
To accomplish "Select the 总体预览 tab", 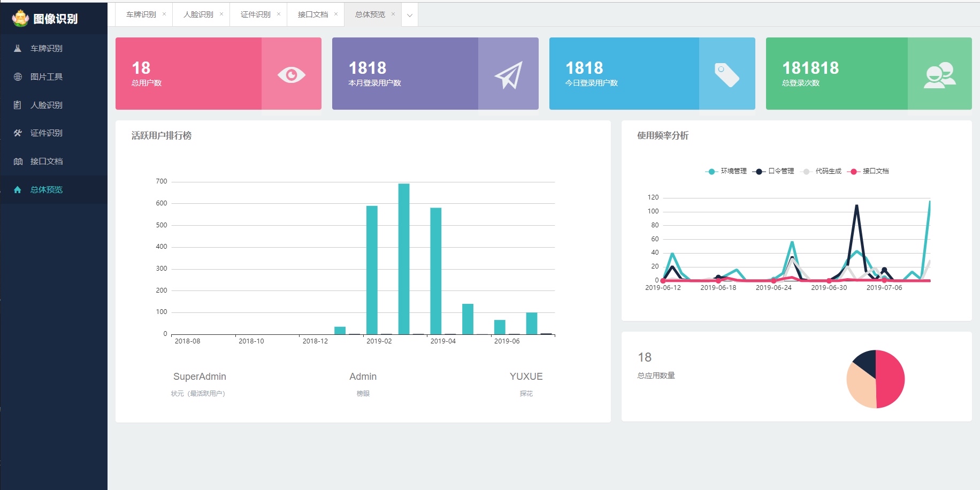I will click(x=370, y=14).
